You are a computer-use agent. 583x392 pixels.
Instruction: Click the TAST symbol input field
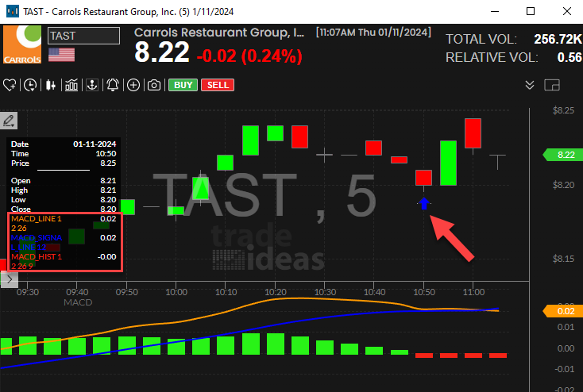point(83,36)
